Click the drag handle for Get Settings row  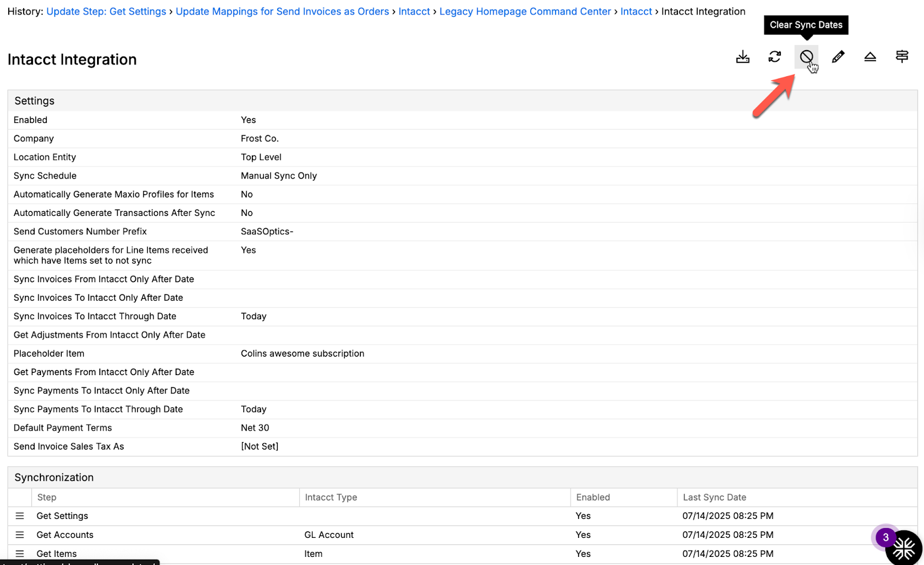tap(20, 516)
